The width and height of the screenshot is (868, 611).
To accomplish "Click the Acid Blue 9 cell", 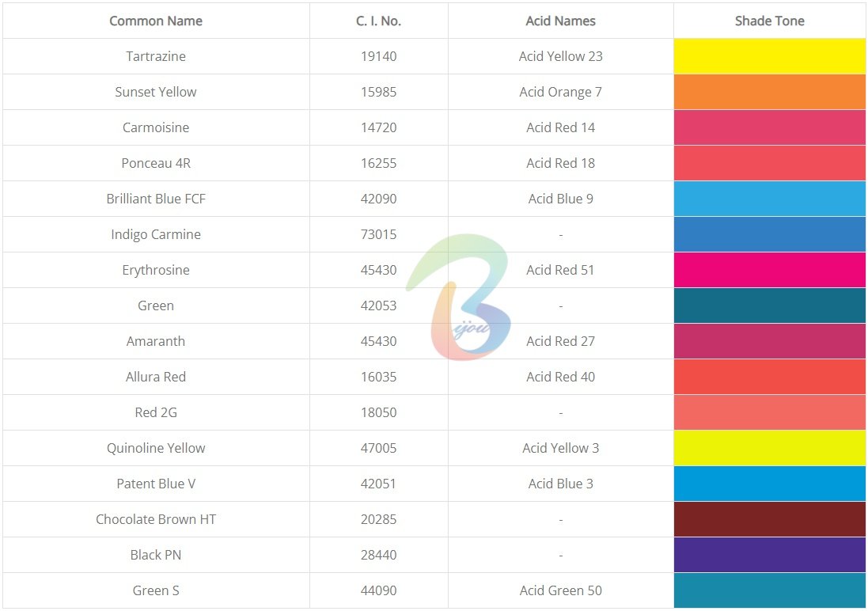I will click(x=561, y=199).
